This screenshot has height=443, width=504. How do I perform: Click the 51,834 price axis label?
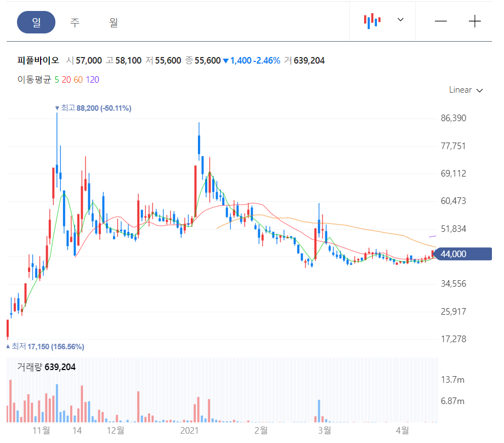point(453,229)
